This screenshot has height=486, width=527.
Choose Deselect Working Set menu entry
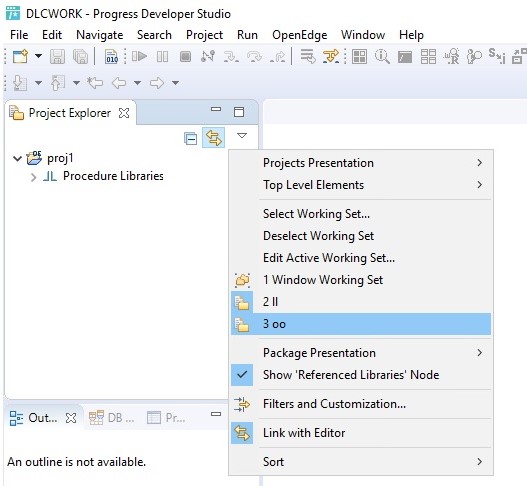click(361, 236)
